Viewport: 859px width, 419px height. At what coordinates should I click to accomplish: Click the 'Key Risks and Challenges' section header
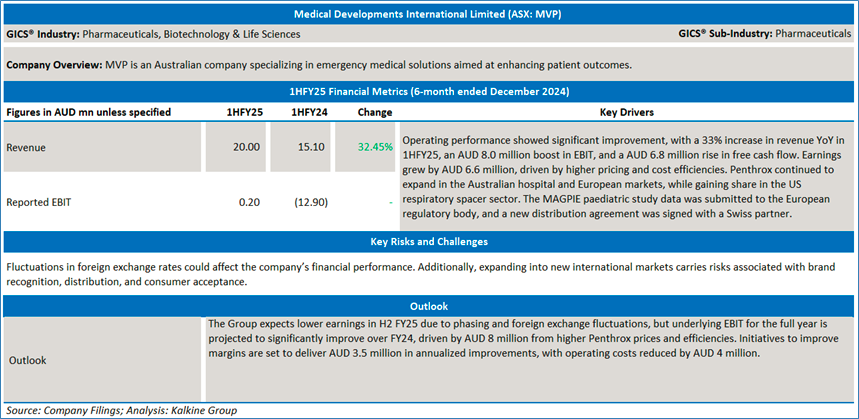click(430, 241)
